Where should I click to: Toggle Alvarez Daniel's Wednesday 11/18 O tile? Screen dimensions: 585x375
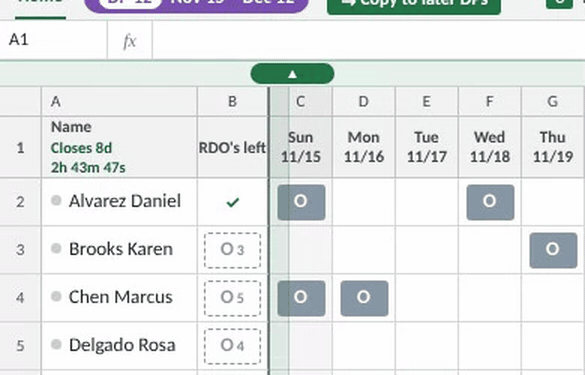click(490, 202)
